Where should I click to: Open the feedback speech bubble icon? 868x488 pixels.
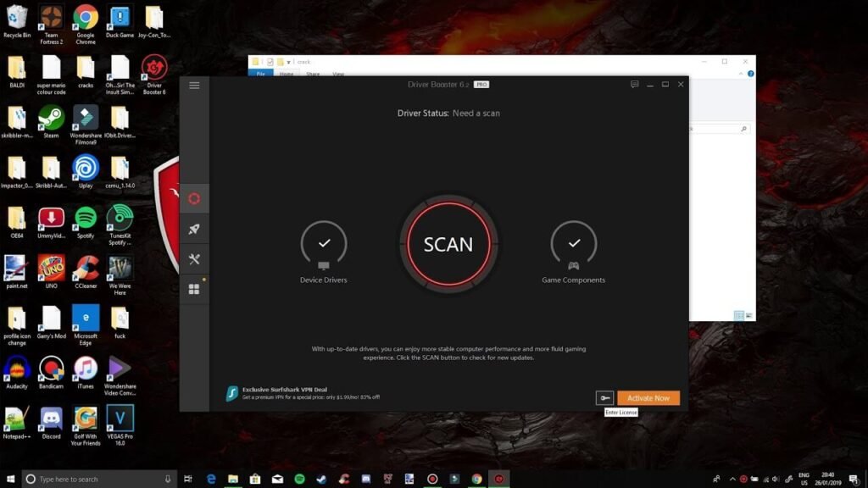click(x=634, y=85)
